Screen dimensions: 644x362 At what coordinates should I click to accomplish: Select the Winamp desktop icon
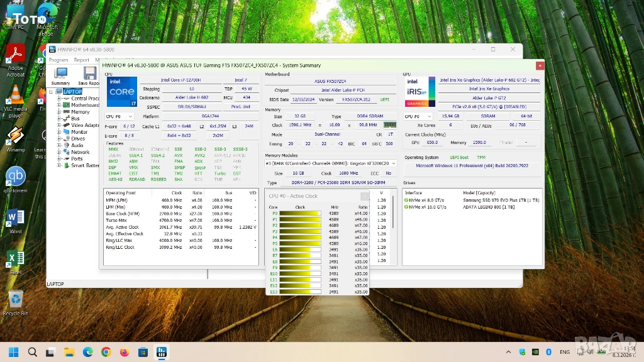pos(16,136)
